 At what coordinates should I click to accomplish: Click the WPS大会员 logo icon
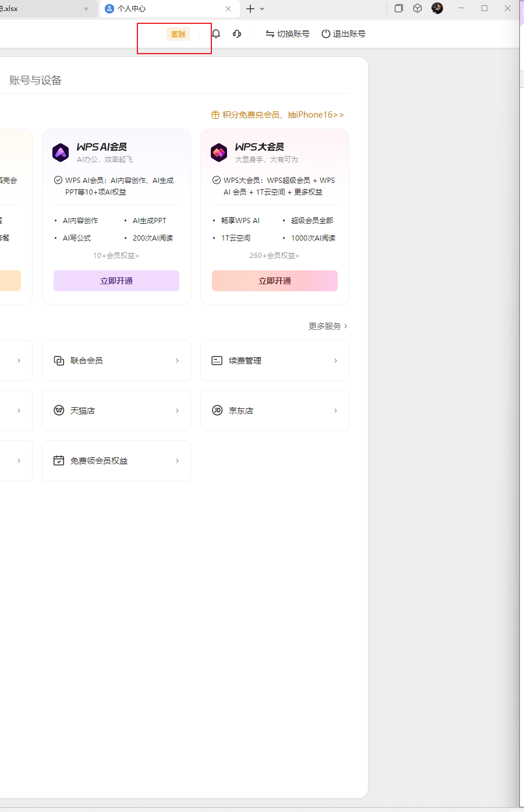(219, 153)
